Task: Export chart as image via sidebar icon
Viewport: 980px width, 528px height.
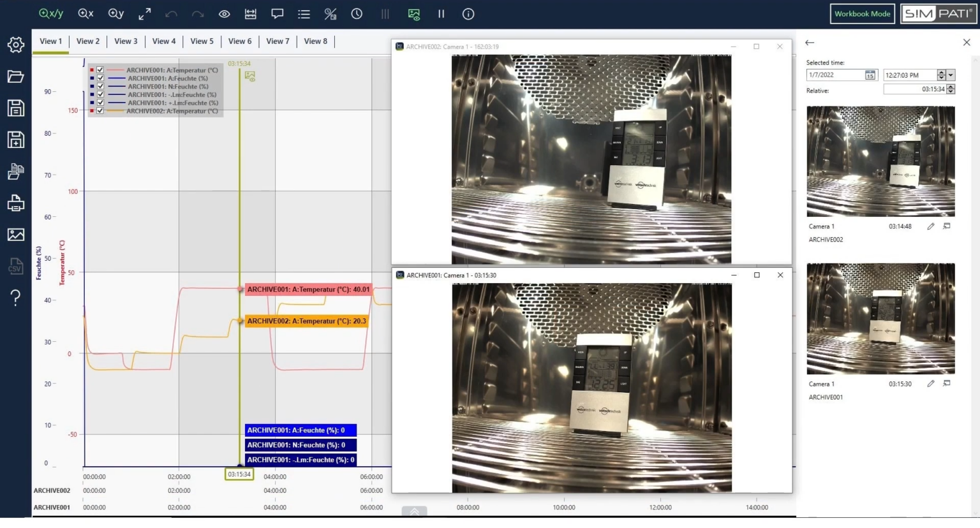Action: (x=15, y=235)
